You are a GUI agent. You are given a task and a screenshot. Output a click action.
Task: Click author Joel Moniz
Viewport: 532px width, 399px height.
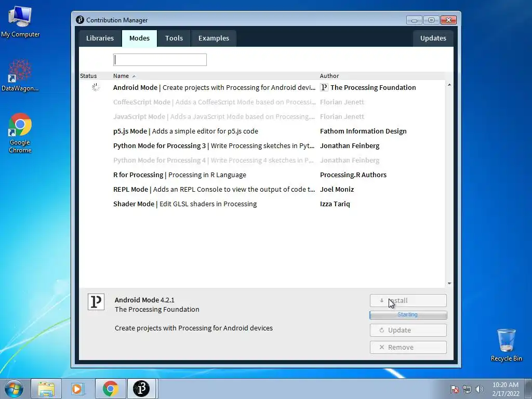pos(337,190)
